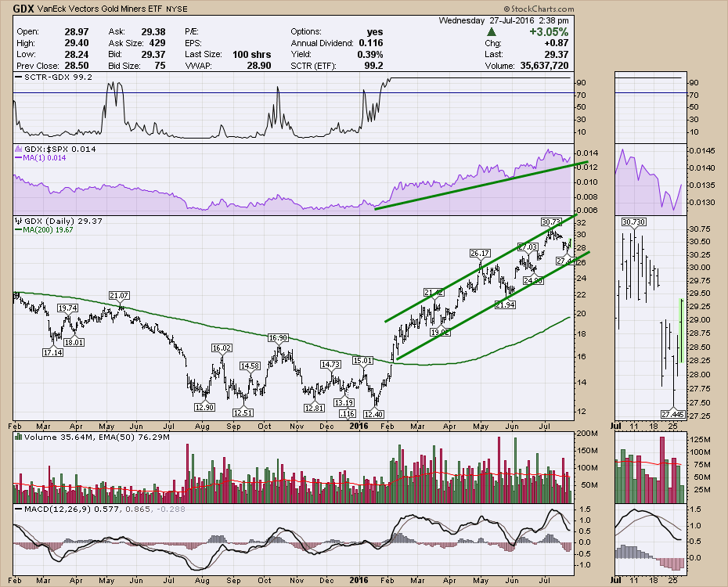
Task: Click the GDX:$SPX legend area marker
Action: 19,149
